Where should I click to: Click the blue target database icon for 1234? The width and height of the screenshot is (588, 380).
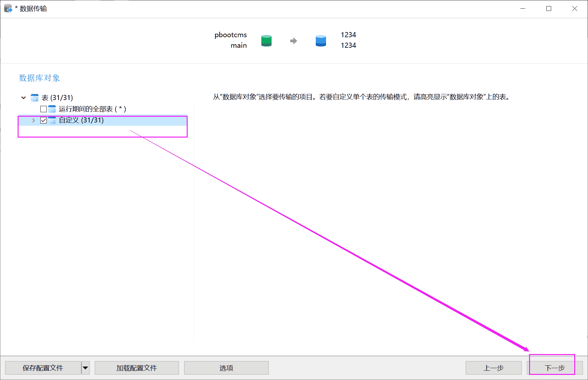pos(320,40)
